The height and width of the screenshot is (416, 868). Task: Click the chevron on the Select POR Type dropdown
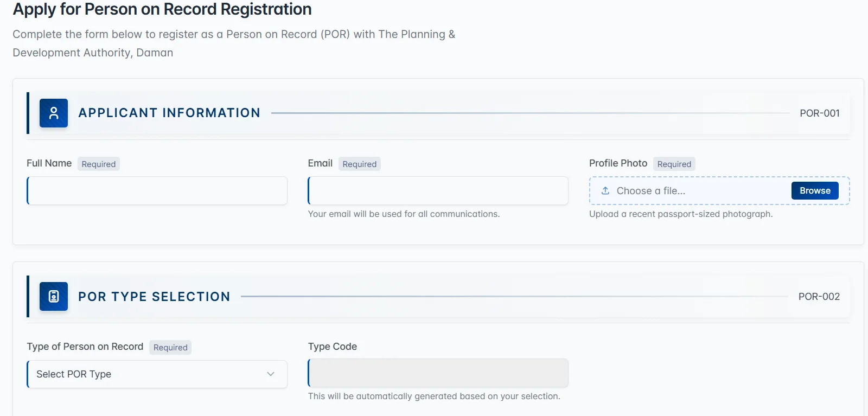tap(271, 374)
